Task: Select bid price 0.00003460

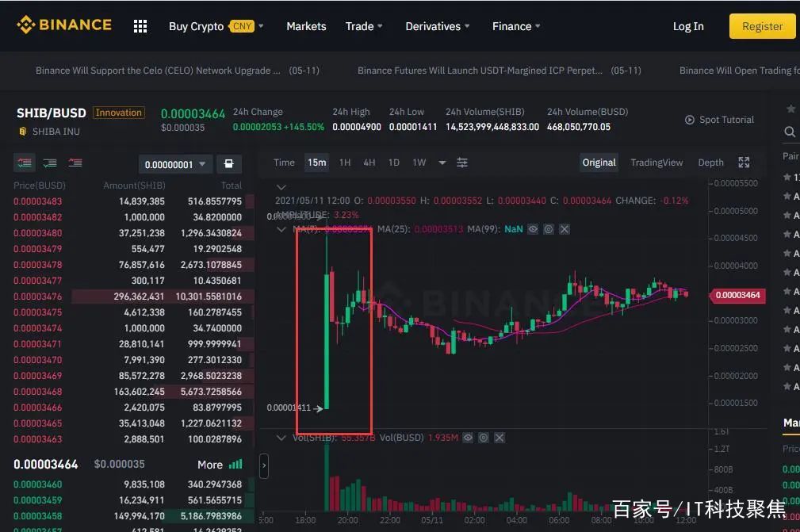Action: coord(38,484)
